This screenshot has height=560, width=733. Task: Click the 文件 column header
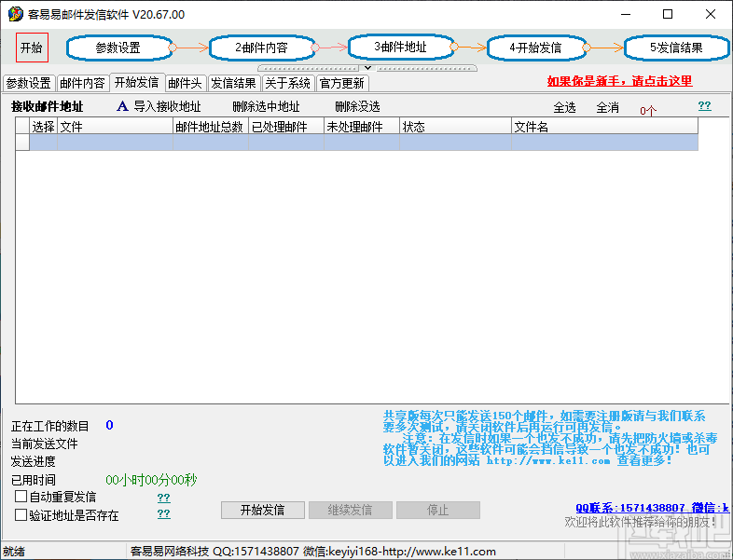(115, 127)
